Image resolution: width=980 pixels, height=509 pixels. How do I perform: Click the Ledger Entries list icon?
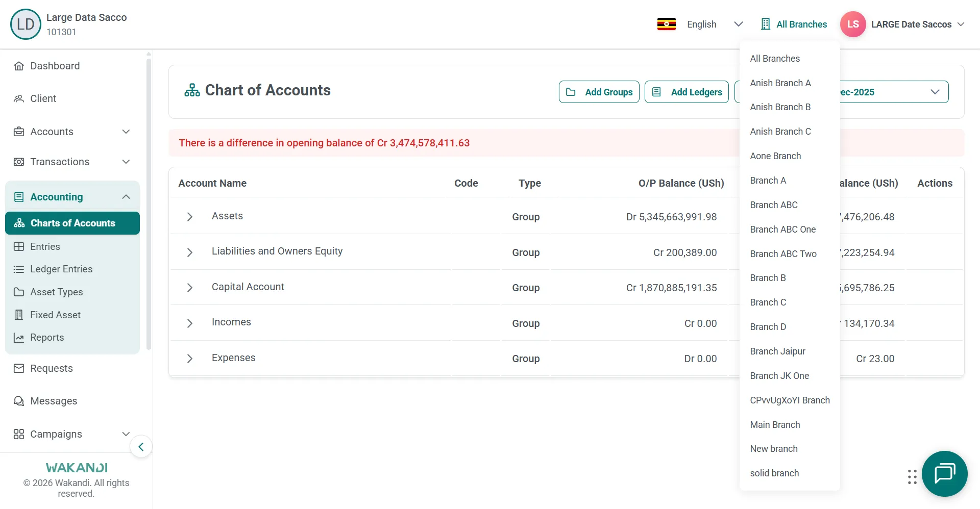(19, 269)
